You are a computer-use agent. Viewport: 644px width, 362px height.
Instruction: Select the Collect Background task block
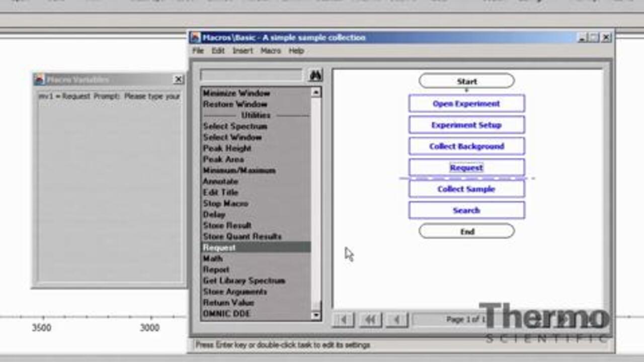466,146
